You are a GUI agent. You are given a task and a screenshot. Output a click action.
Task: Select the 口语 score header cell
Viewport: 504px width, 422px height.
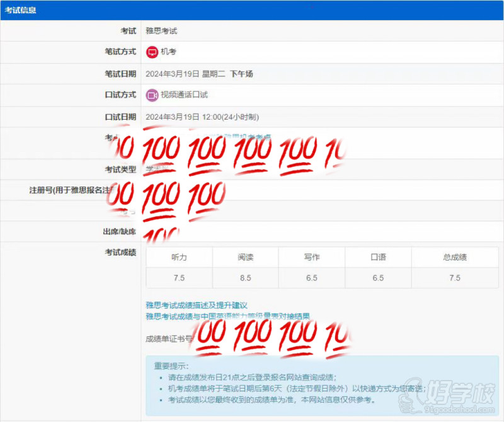click(x=377, y=257)
